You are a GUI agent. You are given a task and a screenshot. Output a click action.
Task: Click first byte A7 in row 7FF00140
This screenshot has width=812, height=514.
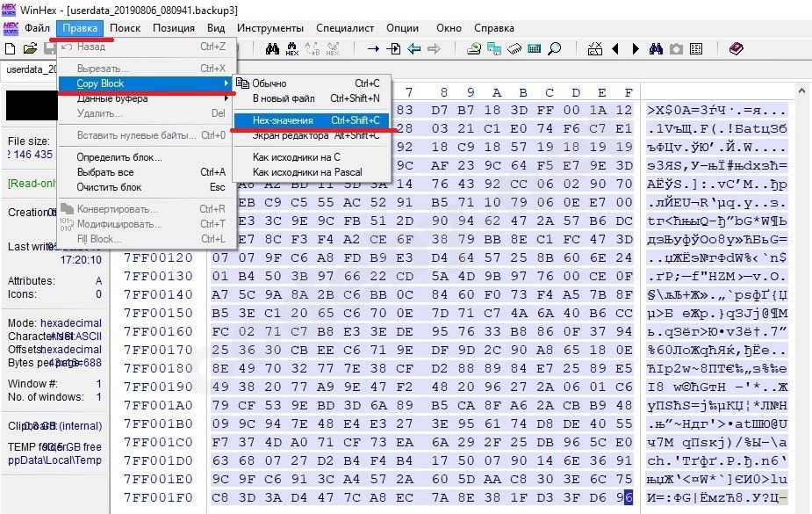tap(219, 294)
